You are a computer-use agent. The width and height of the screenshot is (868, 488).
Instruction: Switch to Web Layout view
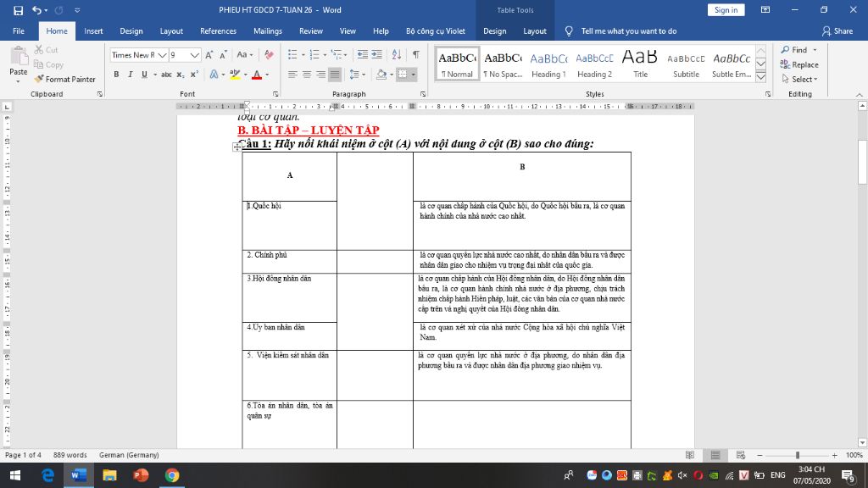click(x=741, y=455)
